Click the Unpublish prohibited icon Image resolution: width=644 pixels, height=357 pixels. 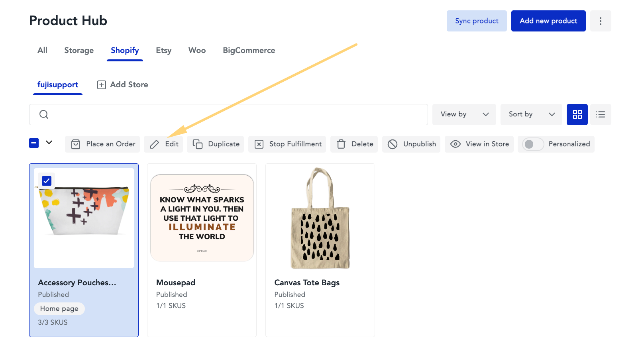pyautogui.click(x=393, y=144)
